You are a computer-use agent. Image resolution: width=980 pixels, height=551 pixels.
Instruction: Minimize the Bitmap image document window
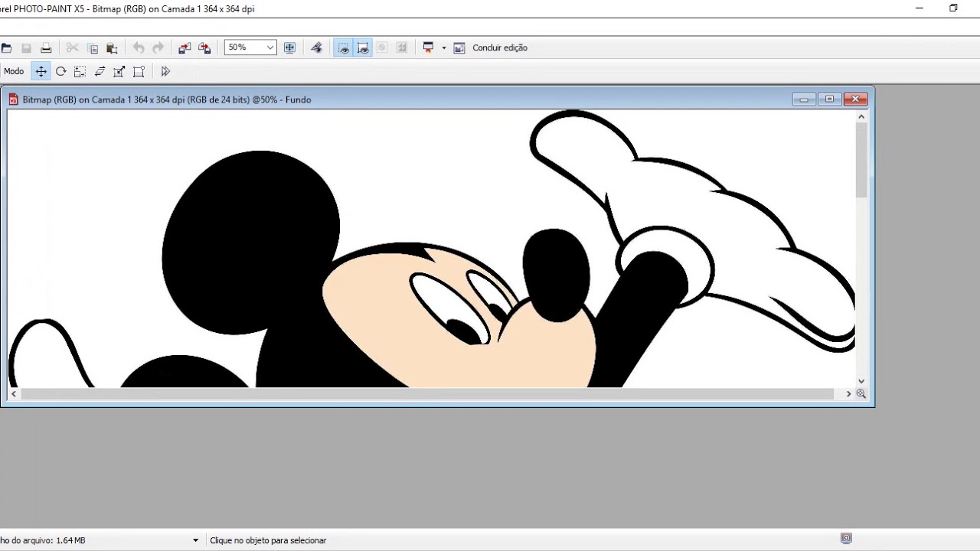pyautogui.click(x=804, y=99)
